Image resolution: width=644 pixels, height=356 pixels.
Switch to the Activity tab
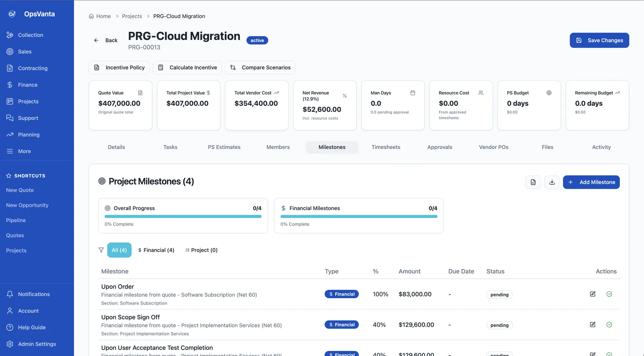(601, 147)
